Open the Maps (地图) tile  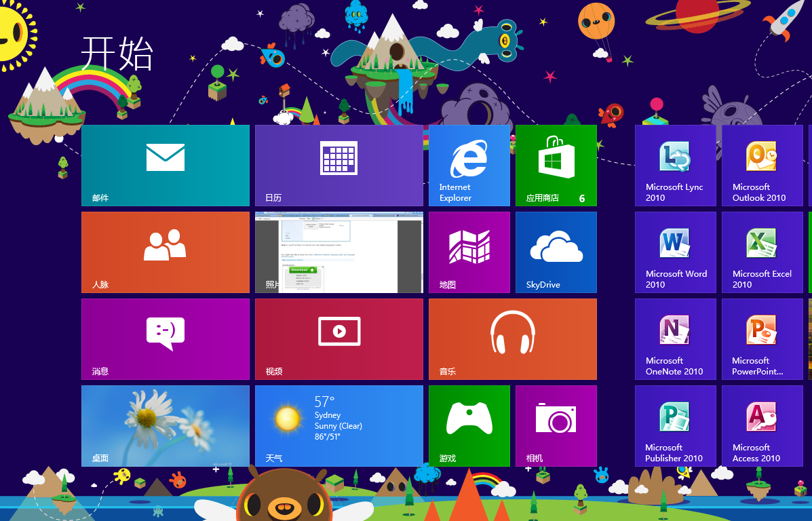click(x=469, y=252)
